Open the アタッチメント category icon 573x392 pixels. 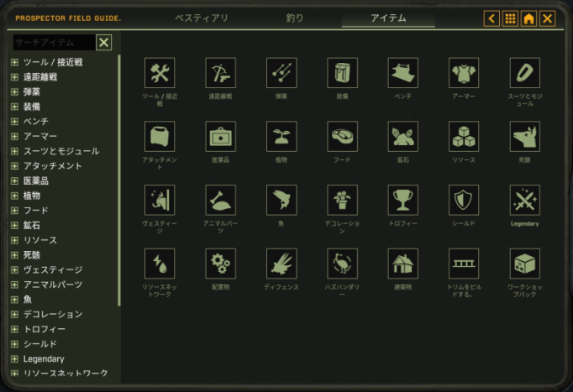point(160,136)
